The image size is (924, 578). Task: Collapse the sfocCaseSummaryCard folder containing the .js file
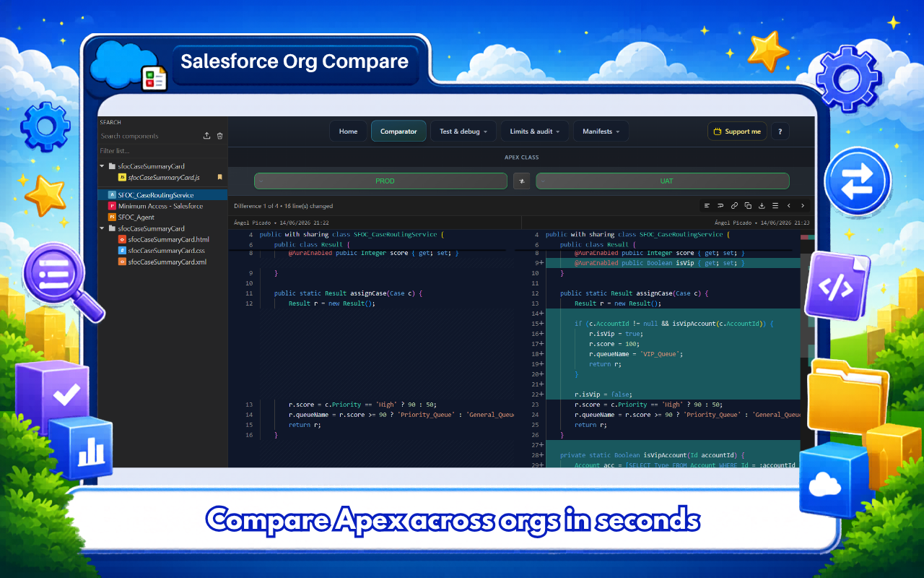point(103,166)
